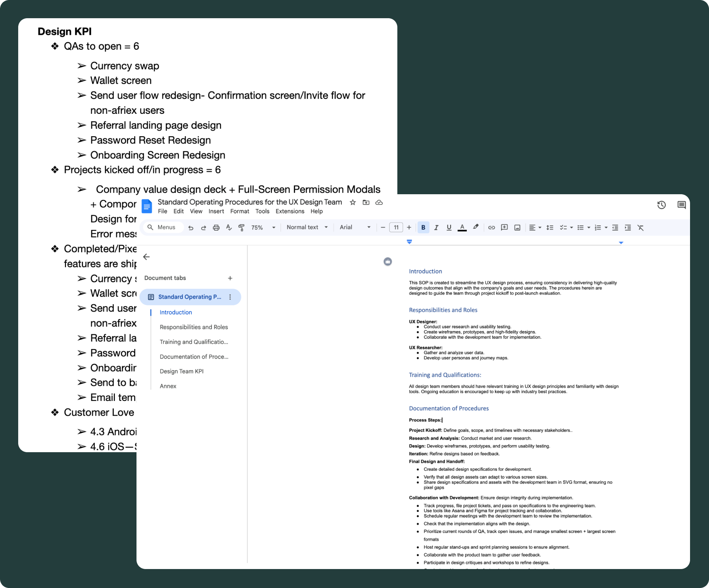Jump to Introduction in outline
The image size is (709, 588).
coord(176,312)
